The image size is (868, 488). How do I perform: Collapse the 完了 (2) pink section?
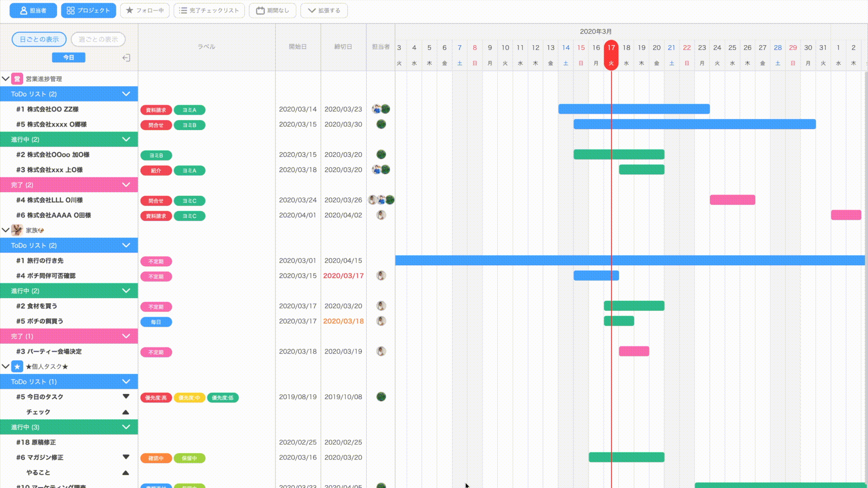coord(126,185)
